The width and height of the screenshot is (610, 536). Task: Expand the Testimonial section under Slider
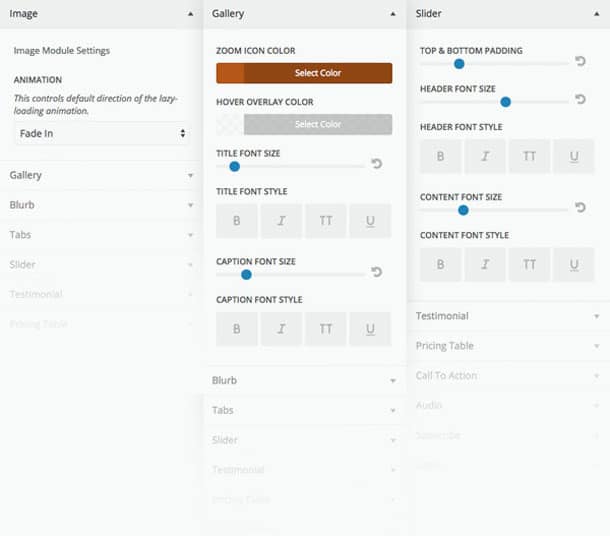pyautogui.click(x=508, y=316)
